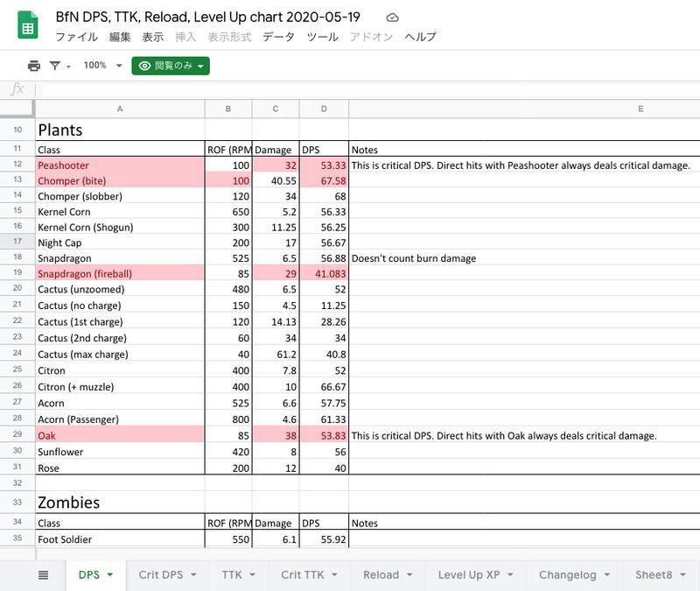700x591 pixels.
Task: Click the cloud save status icon
Action: click(x=393, y=18)
